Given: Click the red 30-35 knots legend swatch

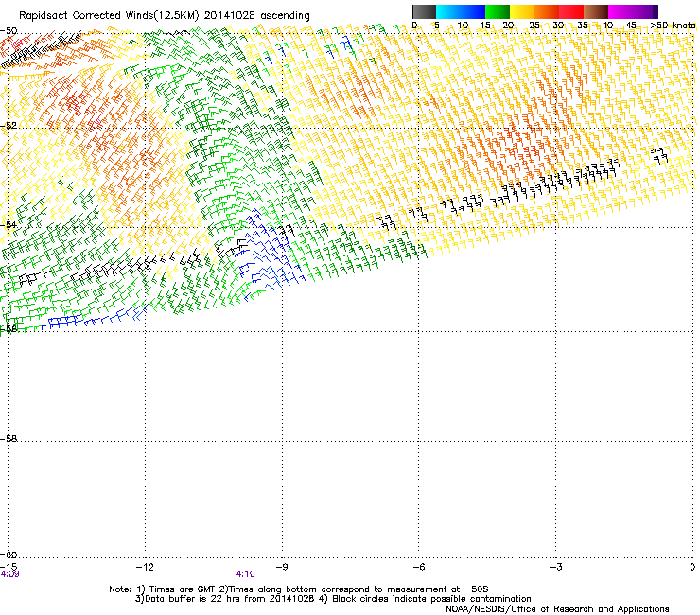Looking at the screenshot, I should tap(571, 11).
